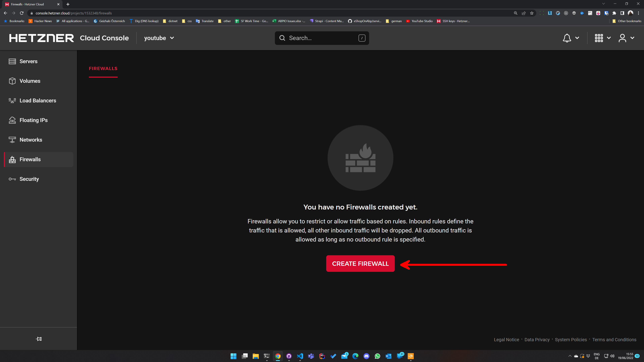Click the Security key icon
Viewport: 644px width, 362px height.
12,179
